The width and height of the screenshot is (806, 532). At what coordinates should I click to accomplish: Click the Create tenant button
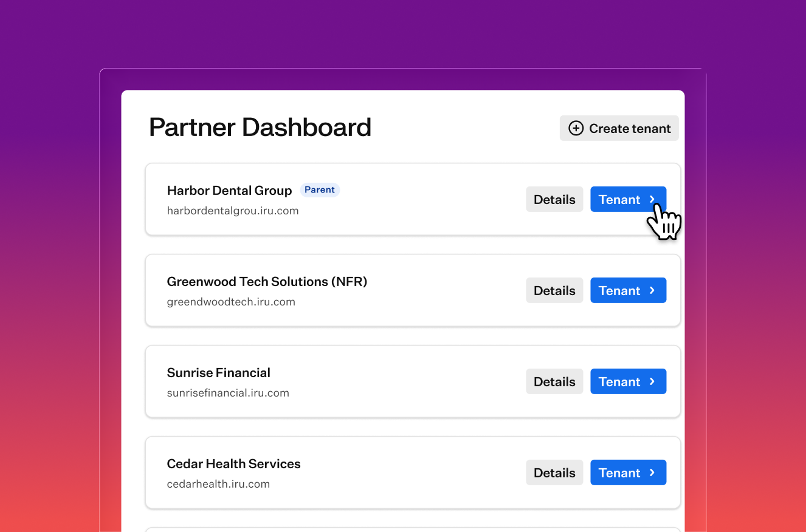619,128
